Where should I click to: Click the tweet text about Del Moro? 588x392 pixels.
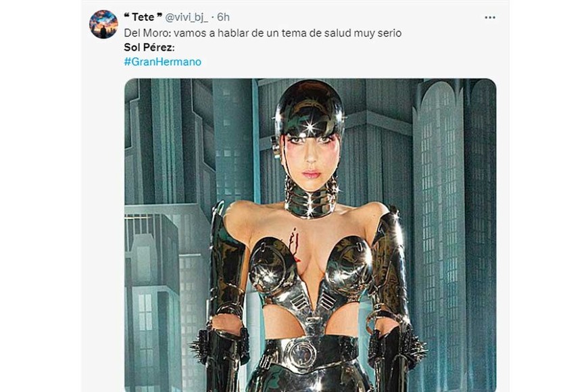click(x=262, y=33)
